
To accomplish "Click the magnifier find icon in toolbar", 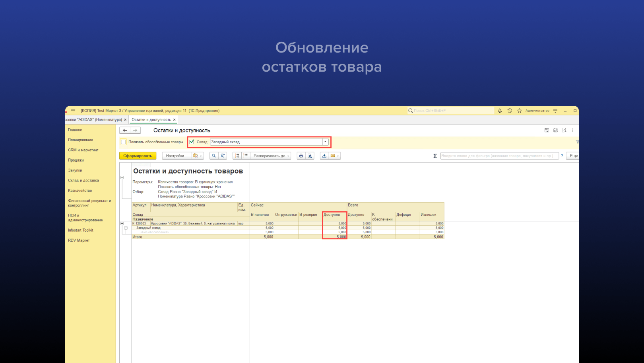I will [x=214, y=156].
